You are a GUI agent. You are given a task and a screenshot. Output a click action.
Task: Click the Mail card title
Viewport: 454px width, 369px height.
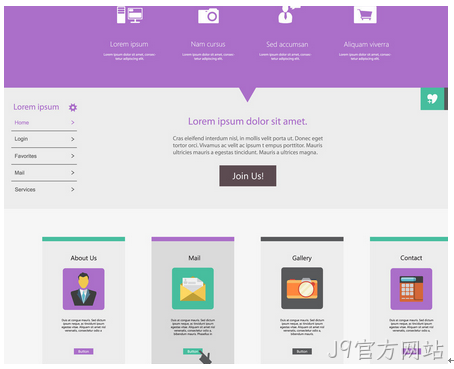(x=194, y=258)
